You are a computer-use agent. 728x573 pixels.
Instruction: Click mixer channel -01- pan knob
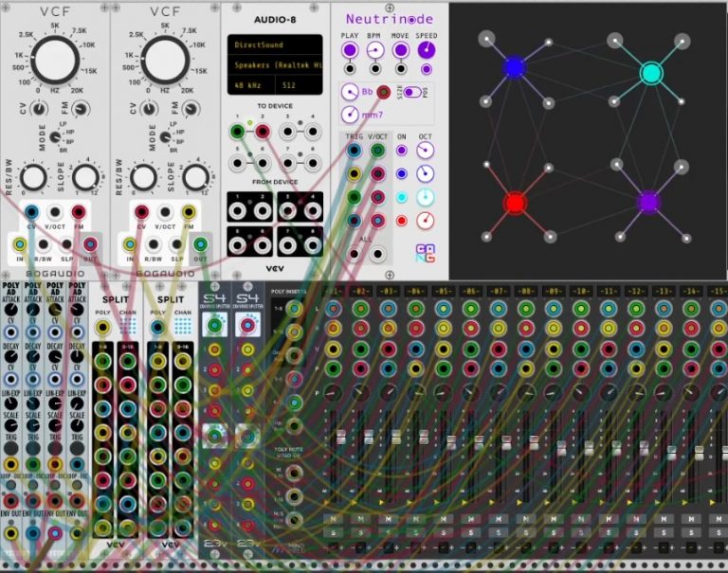[333, 393]
